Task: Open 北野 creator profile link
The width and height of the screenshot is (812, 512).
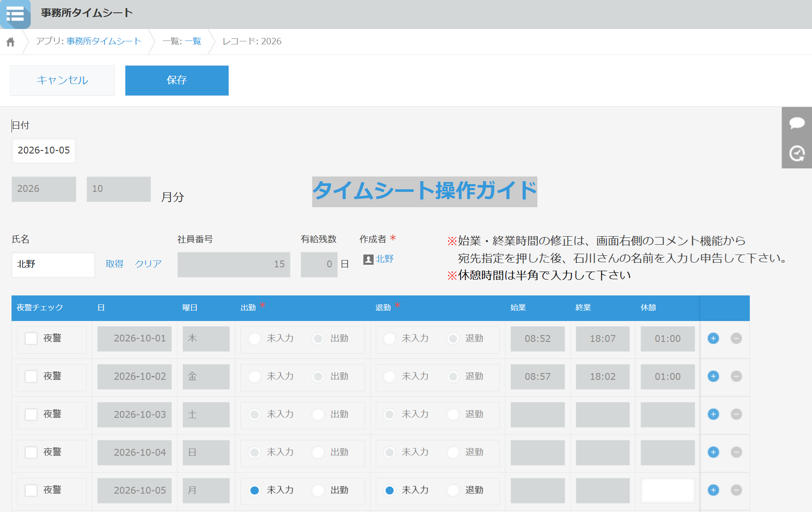Action: coord(385,259)
